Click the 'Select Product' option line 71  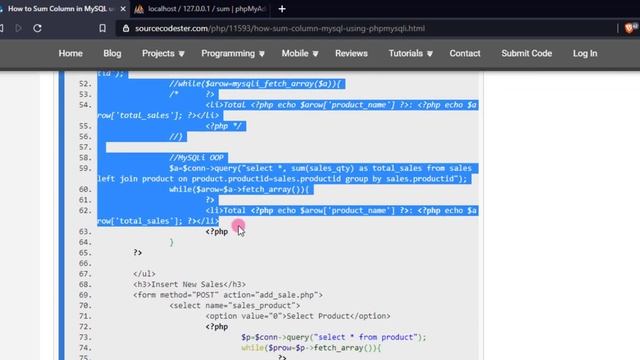pyautogui.click(x=298, y=316)
